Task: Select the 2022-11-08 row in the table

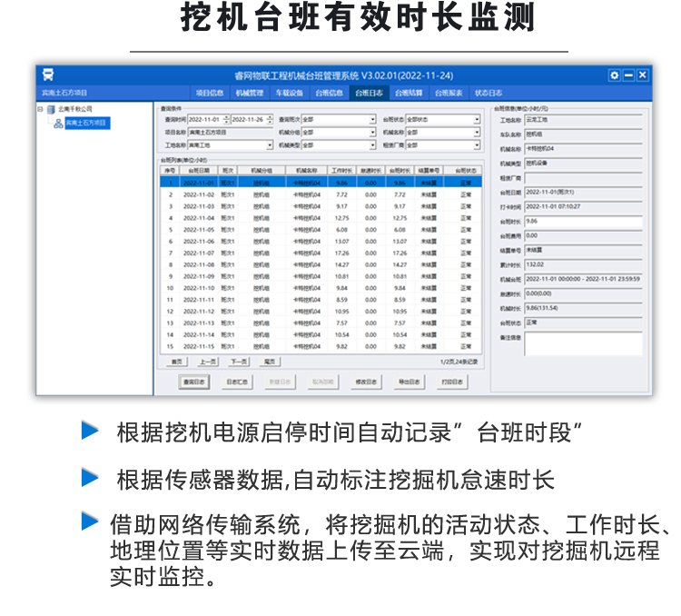Action: pyautogui.click(x=318, y=264)
